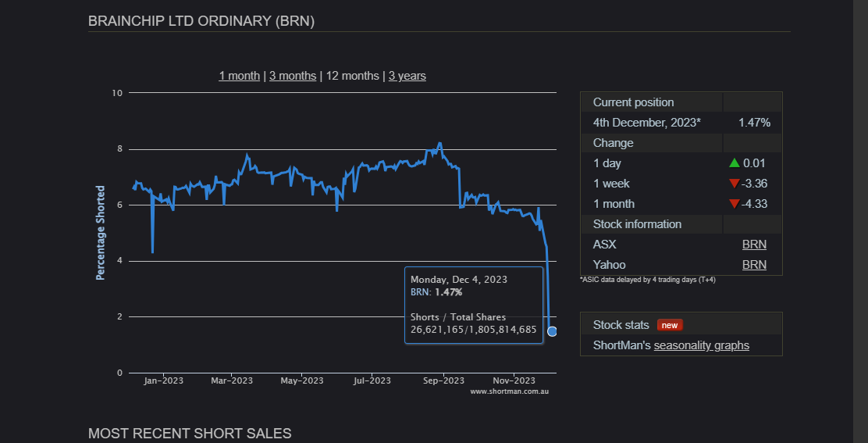Click the red down arrow for 1 month change

pos(734,204)
